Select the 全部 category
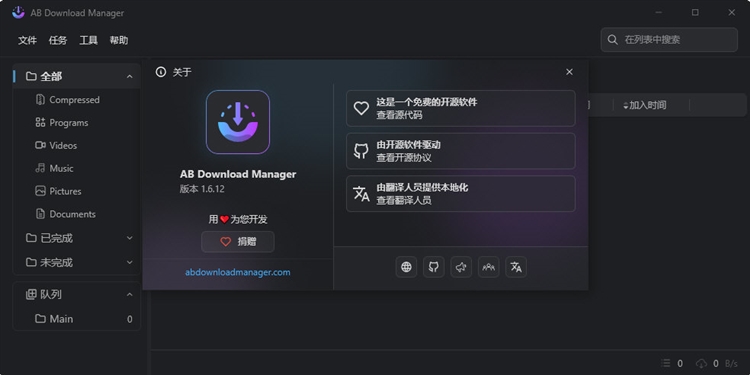The width and height of the screenshot is (750, 375). point(77,77)
